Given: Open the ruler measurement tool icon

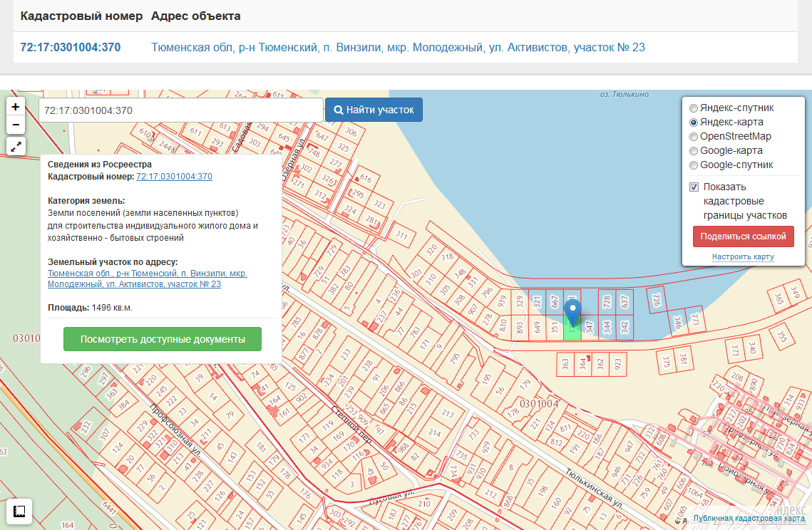Looking at the screenshot, I should (19, 511).
